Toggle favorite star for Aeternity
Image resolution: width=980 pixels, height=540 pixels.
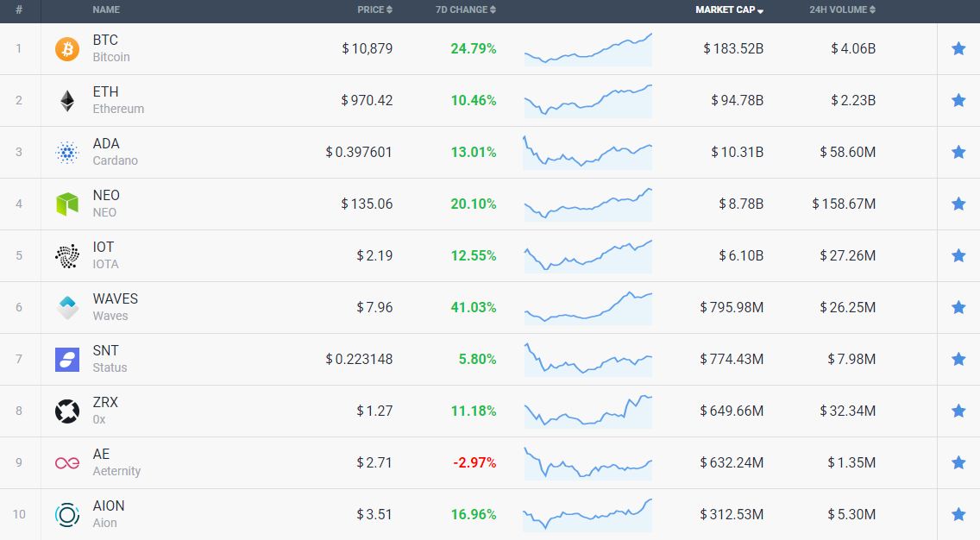[958, 463]
